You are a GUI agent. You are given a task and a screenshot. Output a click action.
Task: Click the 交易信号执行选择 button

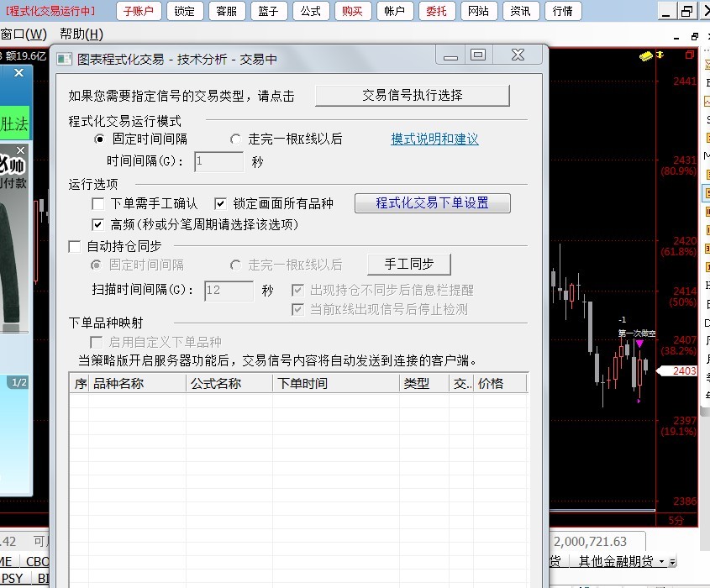tap(412, 95)
